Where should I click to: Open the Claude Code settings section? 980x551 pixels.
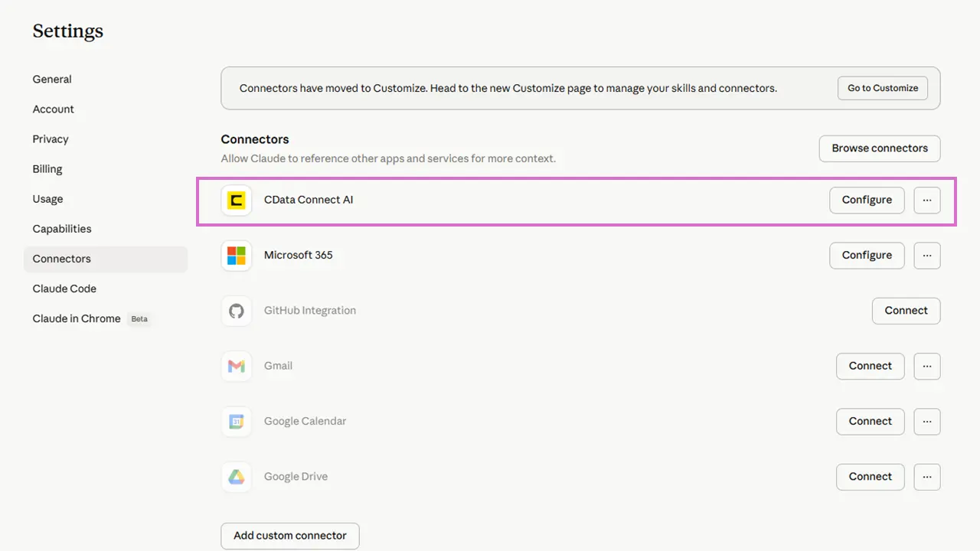pos(64,289)
